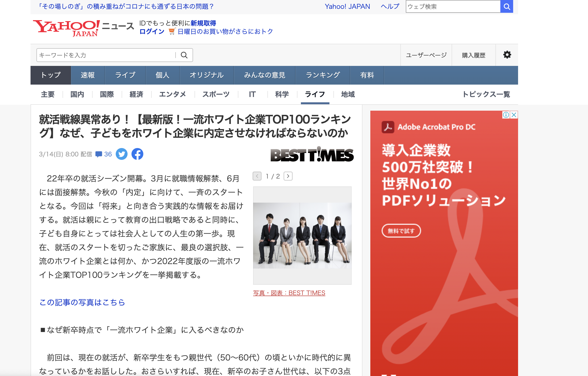Select the 国内 category
The width and height of the screenshot is (588, 376).
click(77, 94)
